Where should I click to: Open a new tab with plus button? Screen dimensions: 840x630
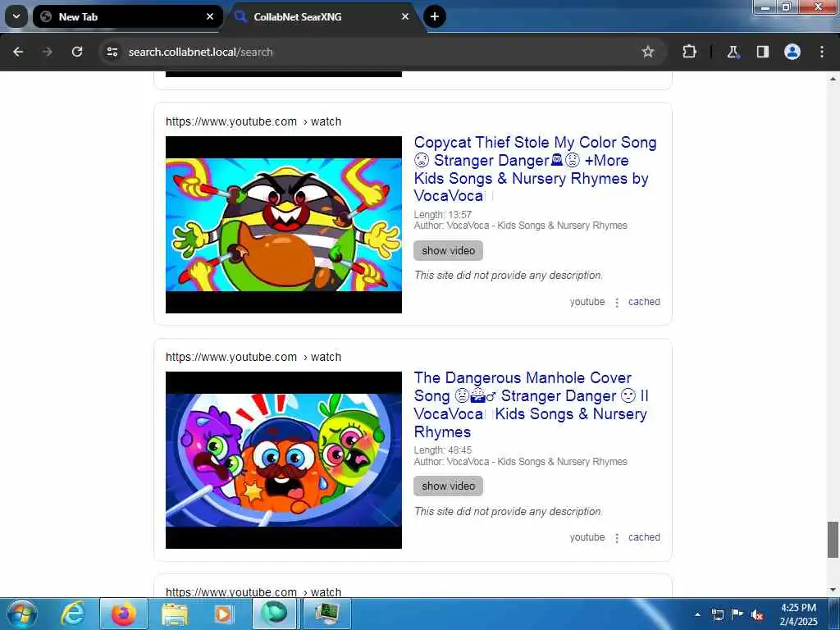coord(435,16)
